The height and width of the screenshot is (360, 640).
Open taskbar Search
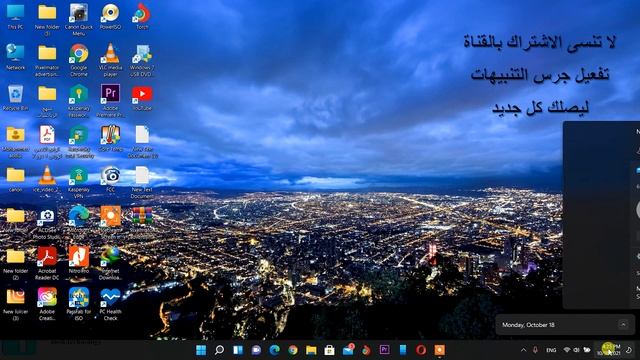pyautogui.click(x=219, y=350)
